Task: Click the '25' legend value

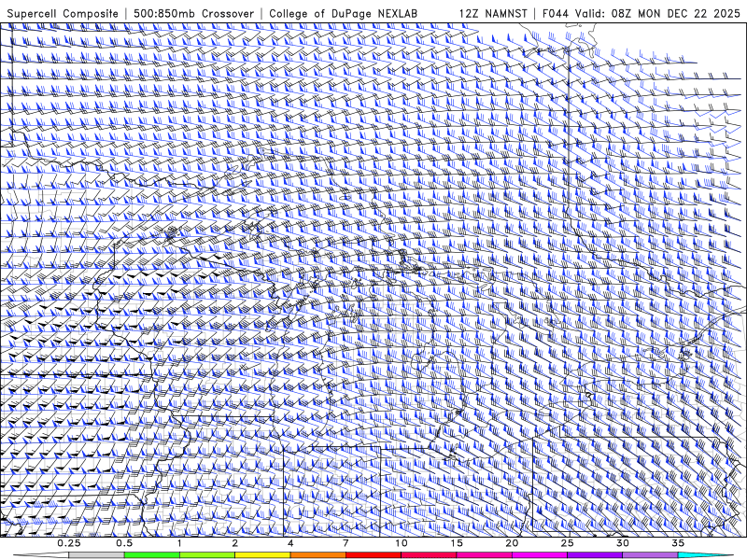Action: pos(567,543)
